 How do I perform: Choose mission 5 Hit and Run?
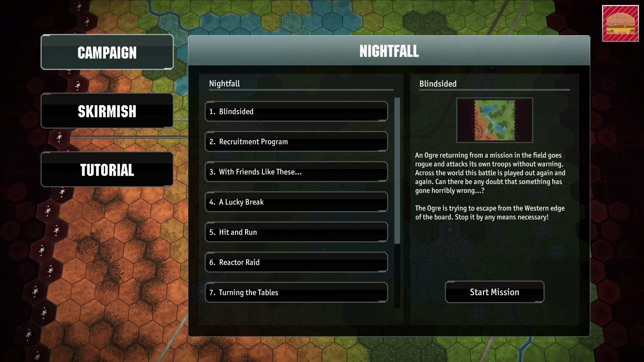click(296, 232)
